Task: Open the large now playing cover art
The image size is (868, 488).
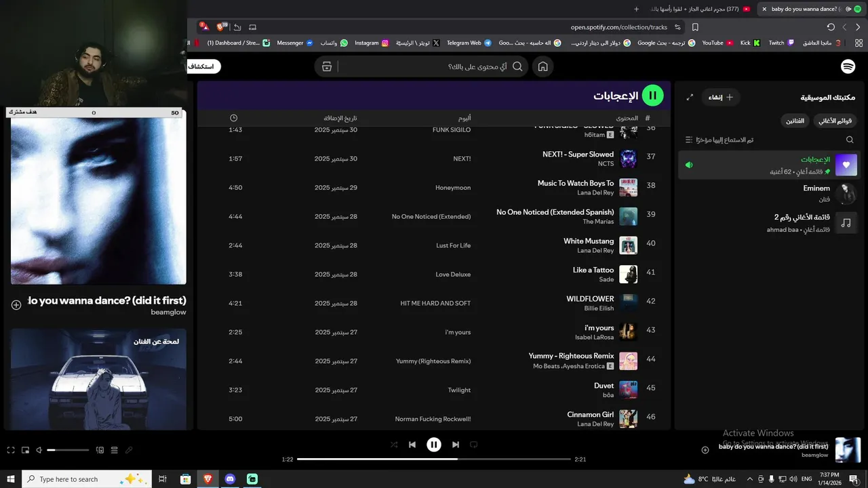Action: [98, 201]
